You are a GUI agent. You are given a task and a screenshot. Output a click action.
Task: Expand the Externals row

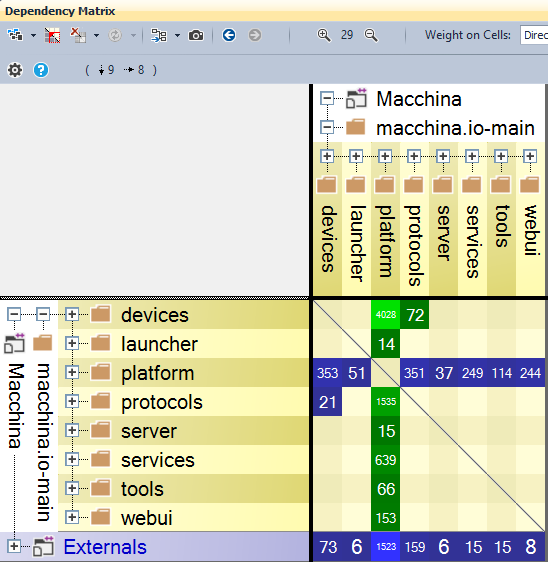14,546
